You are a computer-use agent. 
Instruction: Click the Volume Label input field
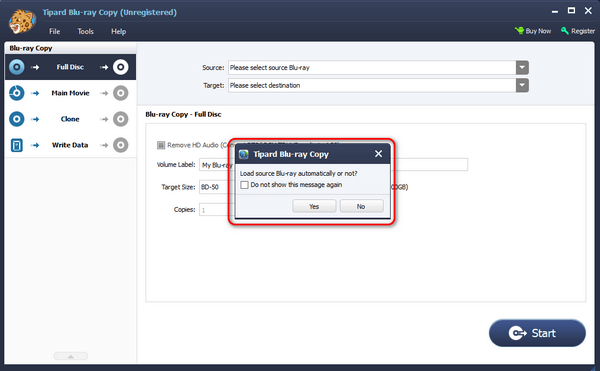click(x=333, y=165)
